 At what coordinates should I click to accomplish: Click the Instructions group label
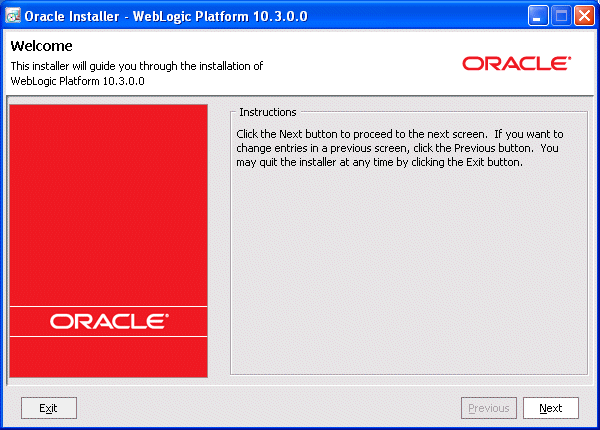[267, 112]
